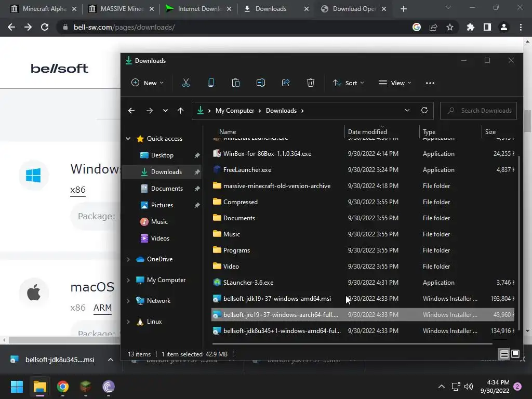The image size is (532, 399).
Task: Select Desktop in Quick access sidebar
Action: pyautogui.click(x=162, y=155)
